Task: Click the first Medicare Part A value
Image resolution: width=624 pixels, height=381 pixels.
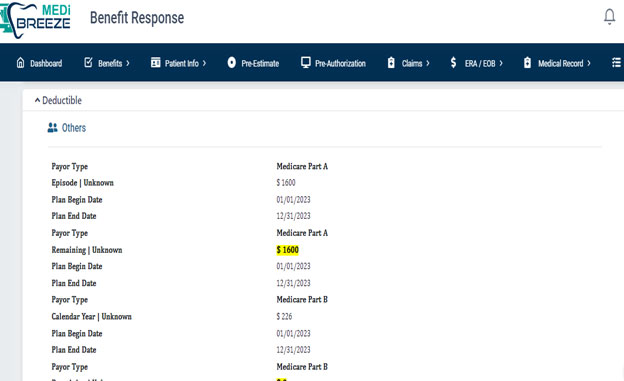Action: coord(302,166)
